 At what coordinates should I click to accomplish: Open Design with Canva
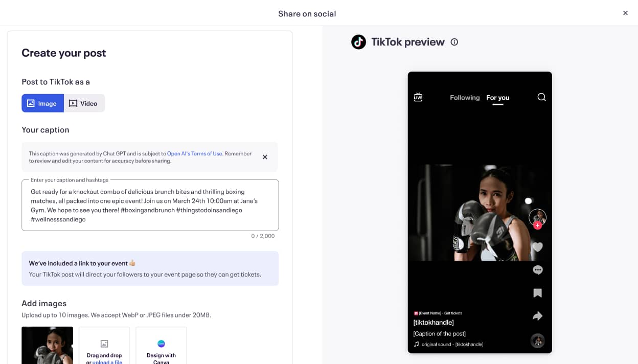(x=161, y=345)
